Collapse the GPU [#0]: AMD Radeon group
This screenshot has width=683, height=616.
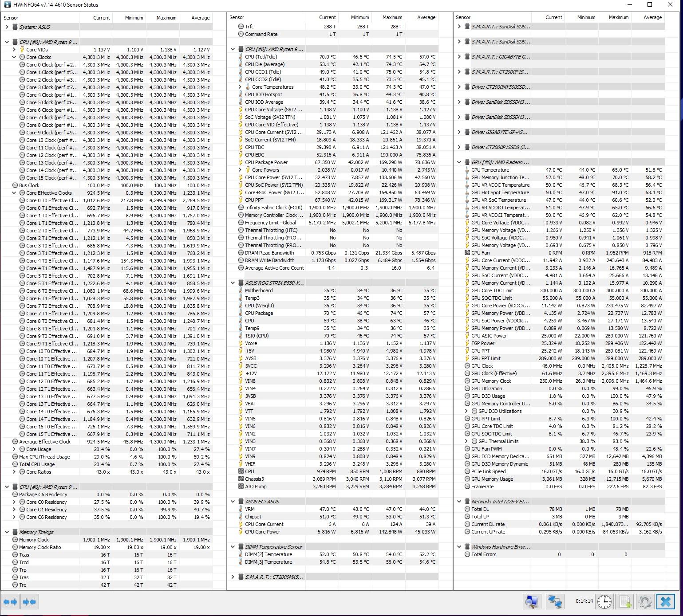[459, 162]
